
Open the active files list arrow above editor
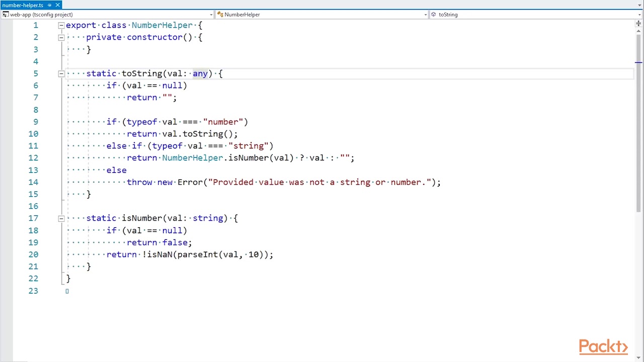pos(639,6)
